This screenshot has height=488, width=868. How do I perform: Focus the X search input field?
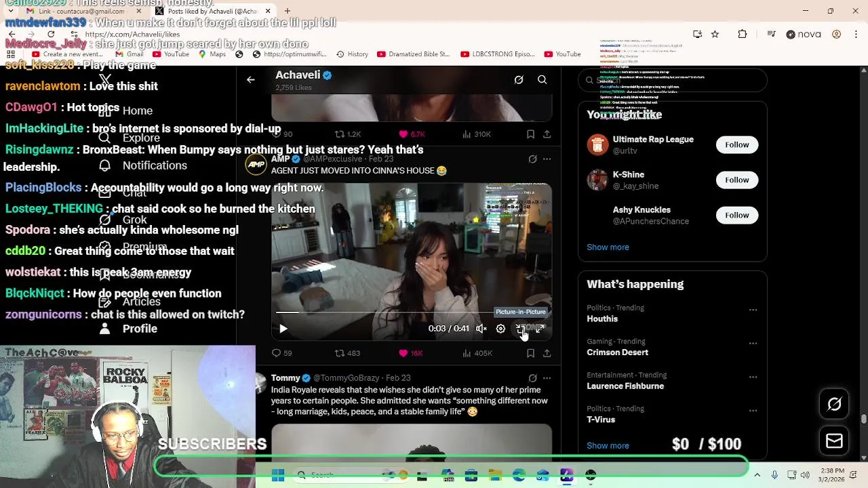672,81
